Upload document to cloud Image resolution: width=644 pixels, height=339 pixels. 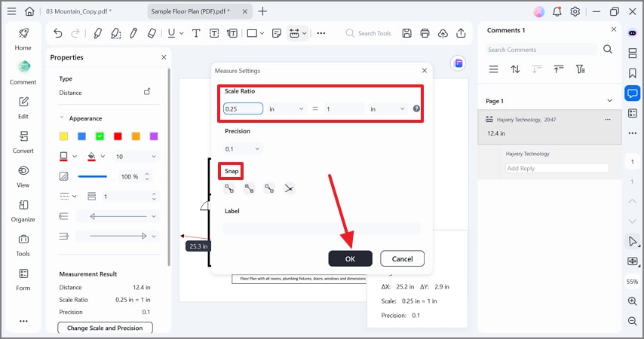tap(443, 33)
